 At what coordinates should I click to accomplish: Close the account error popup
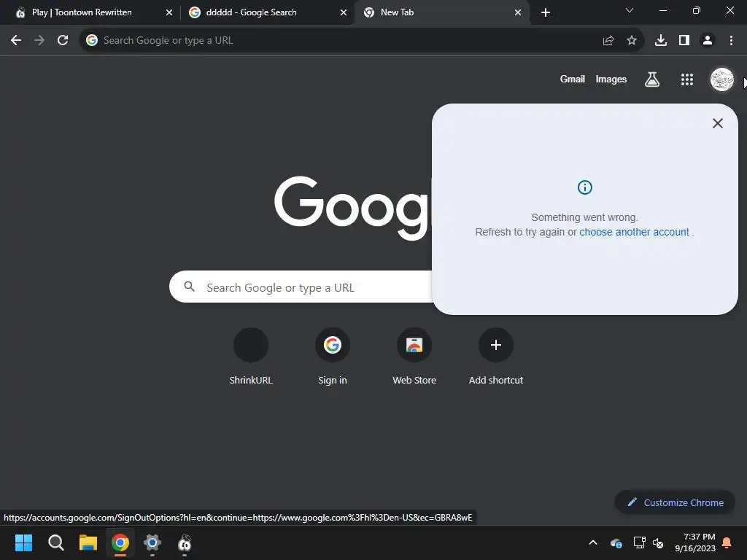718,123
